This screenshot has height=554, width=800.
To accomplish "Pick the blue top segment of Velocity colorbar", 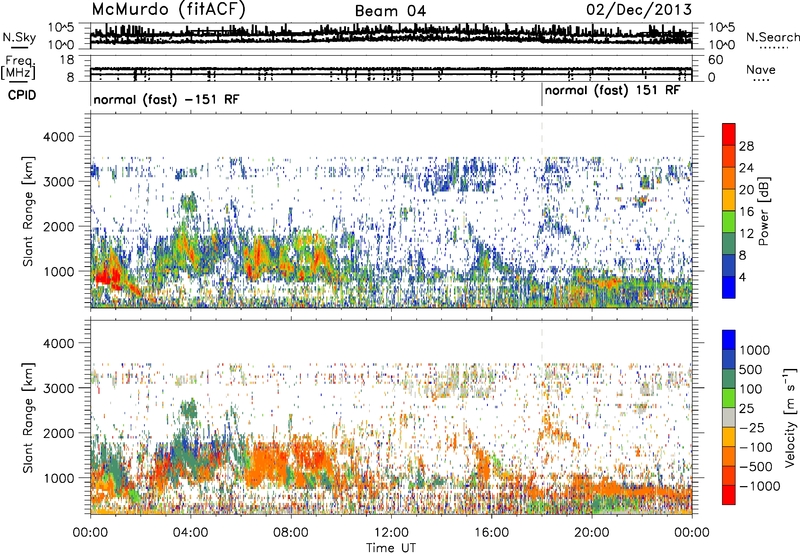I will click(729, 340).
